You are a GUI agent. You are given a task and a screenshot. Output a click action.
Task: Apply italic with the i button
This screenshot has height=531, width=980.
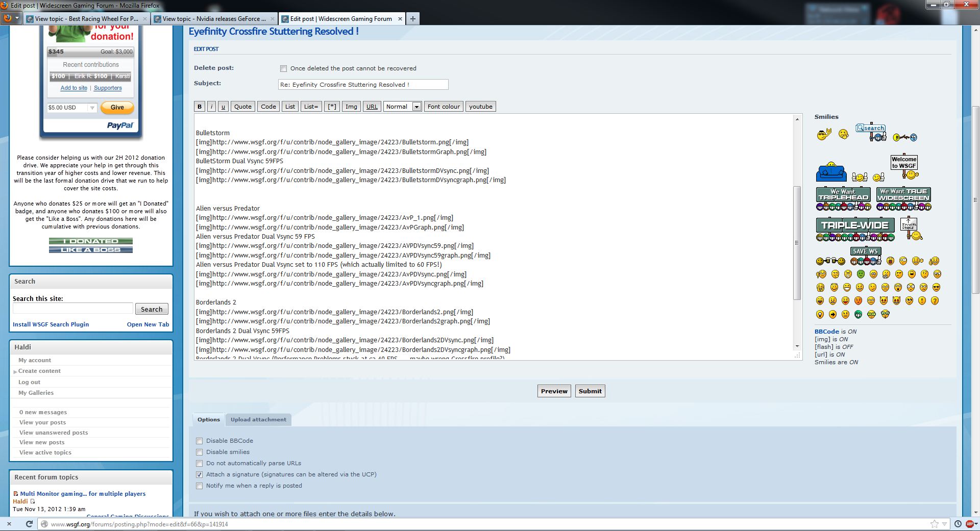coord(211,107)
